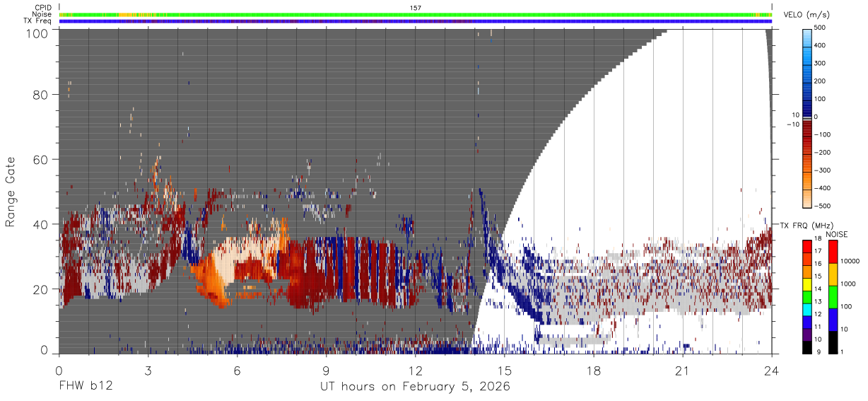The height and width of the screenshot is (401, 868).
Task: Click the 'Range Gate' y-axis label
Action: coord(11,192)
